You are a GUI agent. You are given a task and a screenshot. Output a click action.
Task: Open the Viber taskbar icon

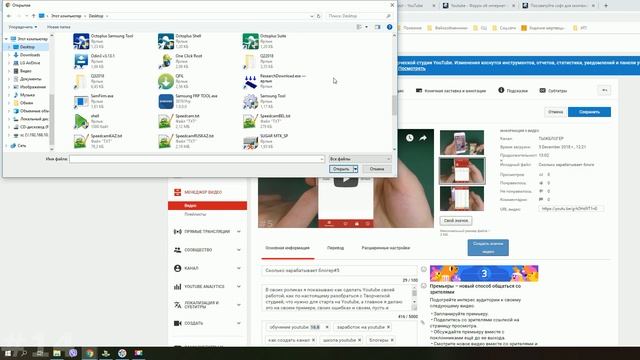pos(73,353)
